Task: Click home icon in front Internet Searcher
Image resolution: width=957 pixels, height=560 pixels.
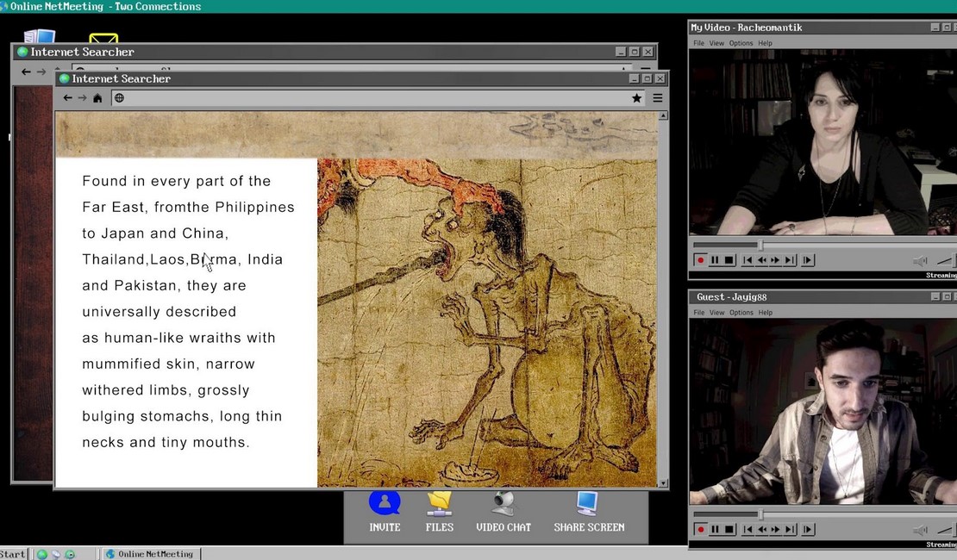Action: point(97,97)
